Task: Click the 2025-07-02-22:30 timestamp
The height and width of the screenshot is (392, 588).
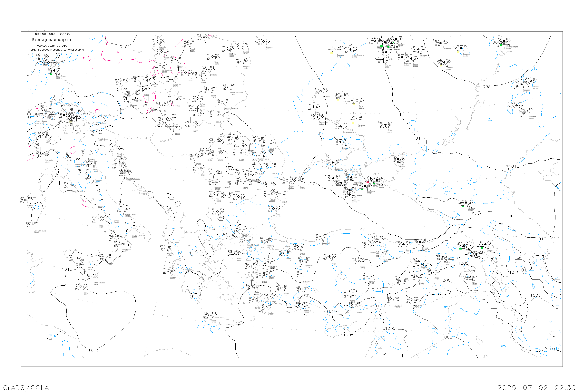Action: click(536, 387)
